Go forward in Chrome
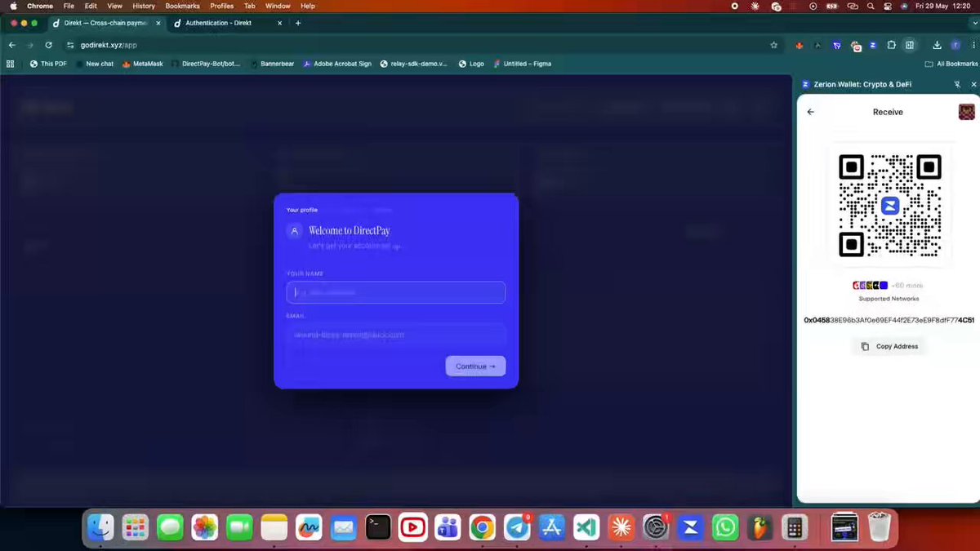Screen dimensions: 980x551 click(30, 46)
